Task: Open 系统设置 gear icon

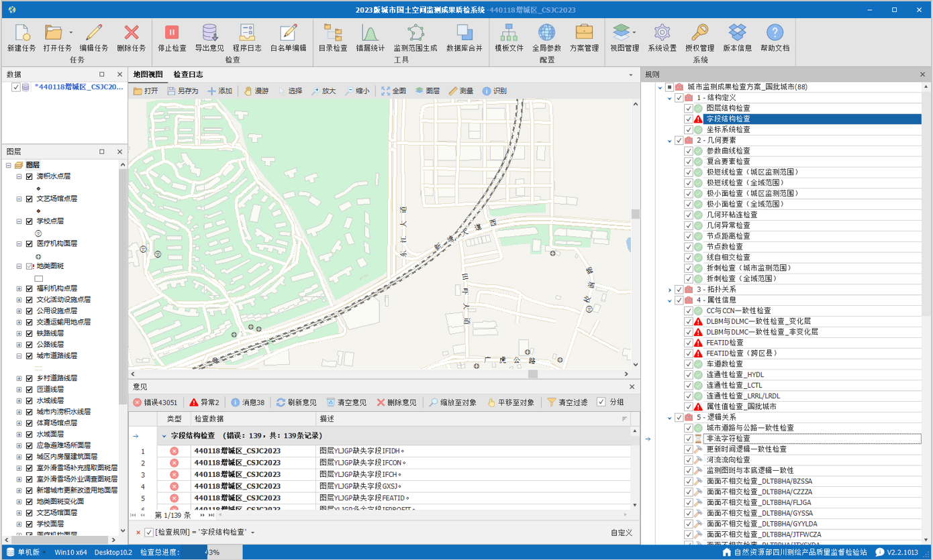Action: [x=662, y=32]
